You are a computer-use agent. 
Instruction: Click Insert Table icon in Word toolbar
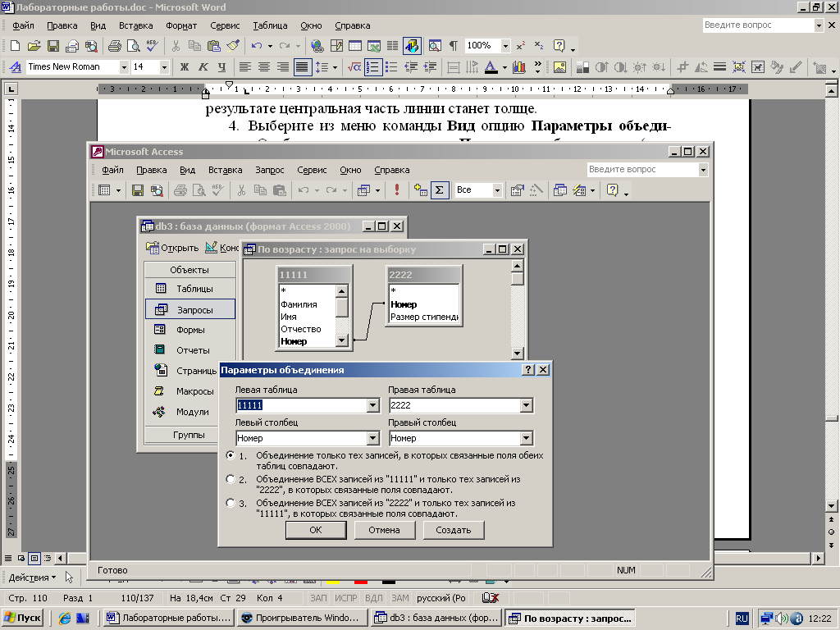355,46
